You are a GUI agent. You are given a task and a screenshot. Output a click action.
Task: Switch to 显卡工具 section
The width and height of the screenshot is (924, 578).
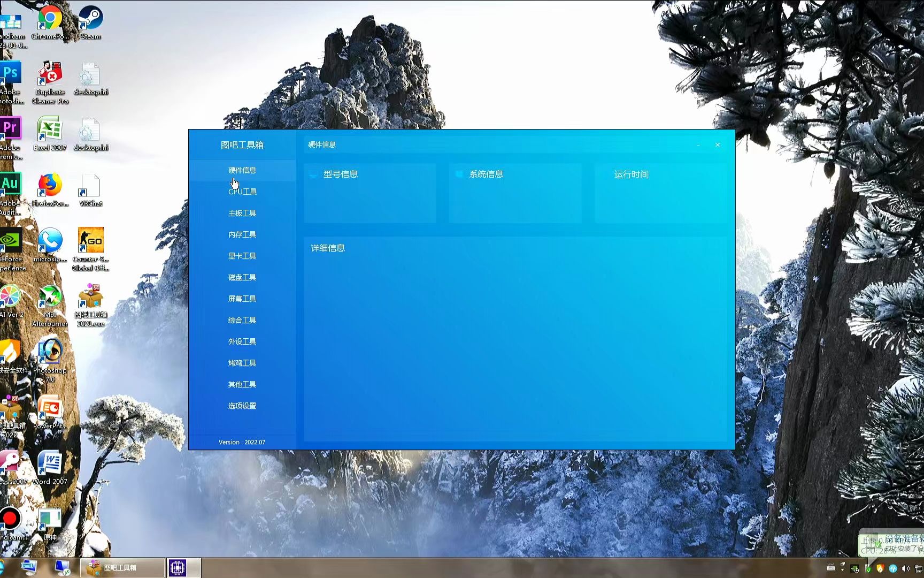(242, 256)
